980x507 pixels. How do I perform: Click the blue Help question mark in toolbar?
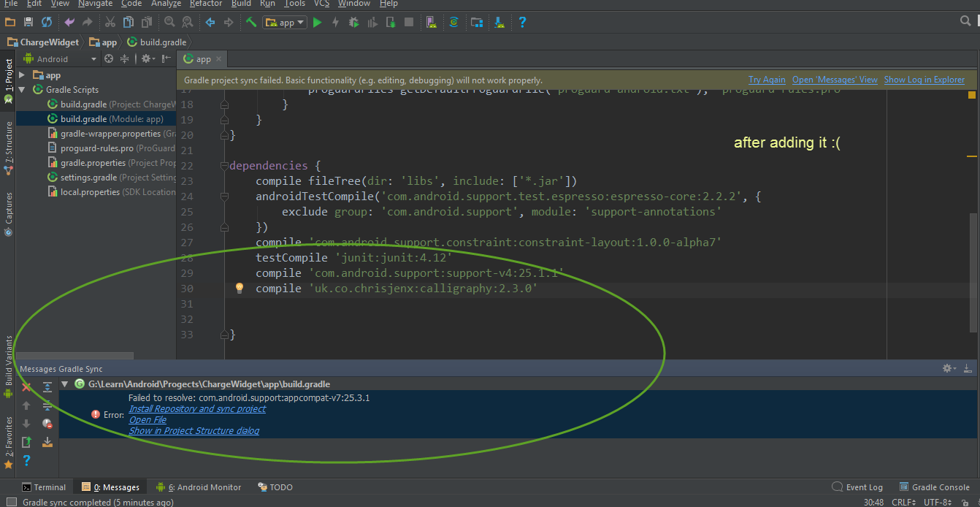(522, 23)
